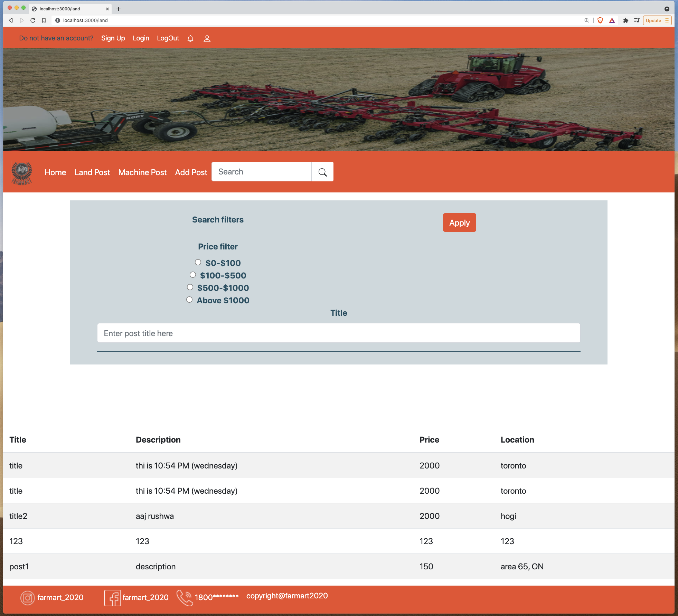Image resolution: width=678 pixels, height=616 pixels.
Task: Open a new browser tab
Action: pyautogui.click(x=119, y=9)
